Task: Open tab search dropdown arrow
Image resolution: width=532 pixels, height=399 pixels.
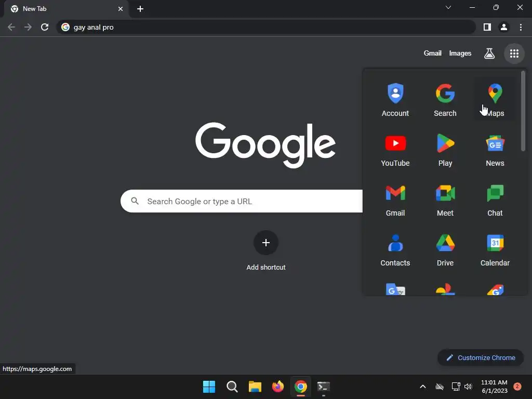Action: point(448,7)
